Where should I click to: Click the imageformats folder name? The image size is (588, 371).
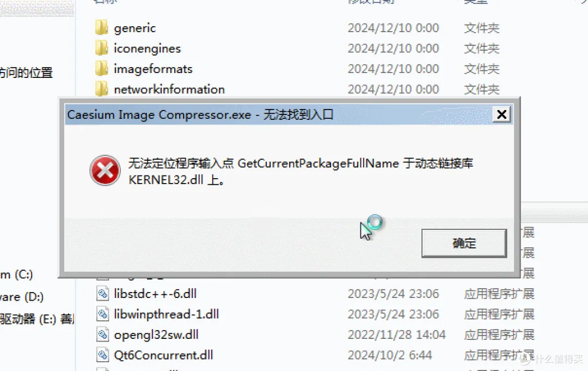point(153,69)
